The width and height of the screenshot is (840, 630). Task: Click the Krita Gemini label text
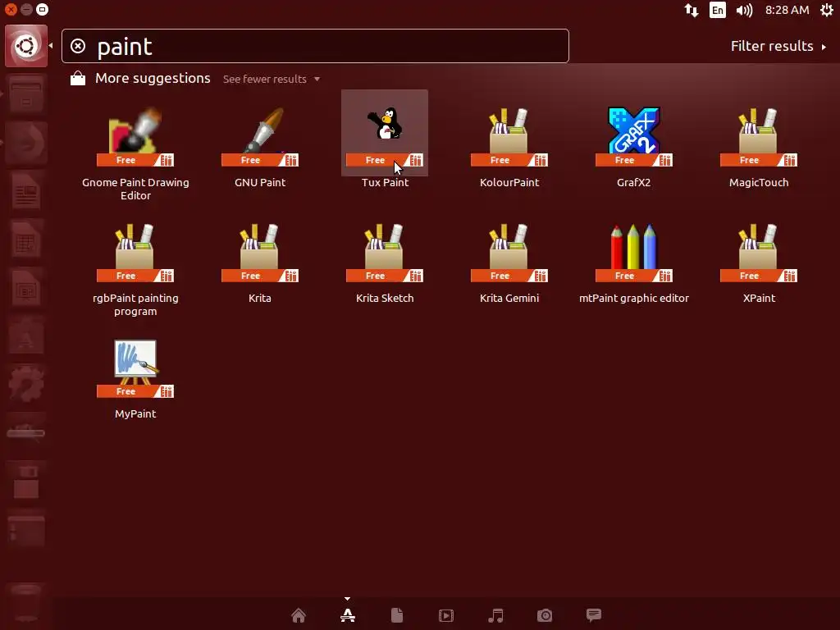click(x=509, y=299)
